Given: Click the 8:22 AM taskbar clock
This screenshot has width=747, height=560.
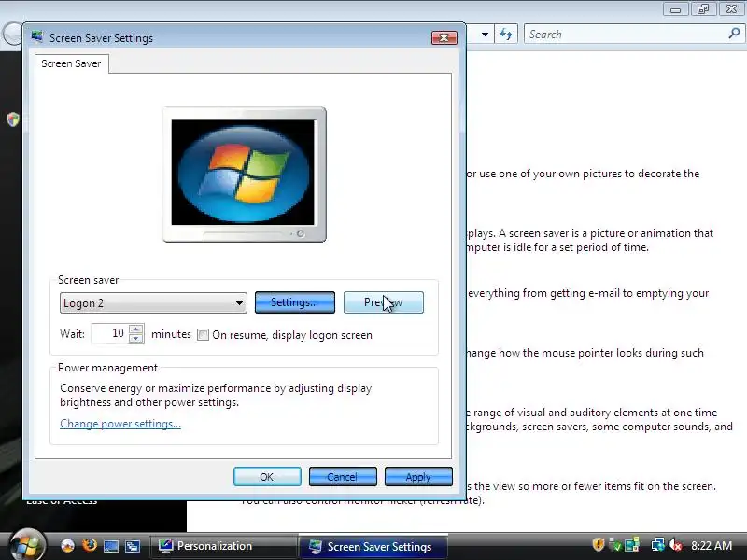Looking at the screenshot, I should [x=712, y=546].
